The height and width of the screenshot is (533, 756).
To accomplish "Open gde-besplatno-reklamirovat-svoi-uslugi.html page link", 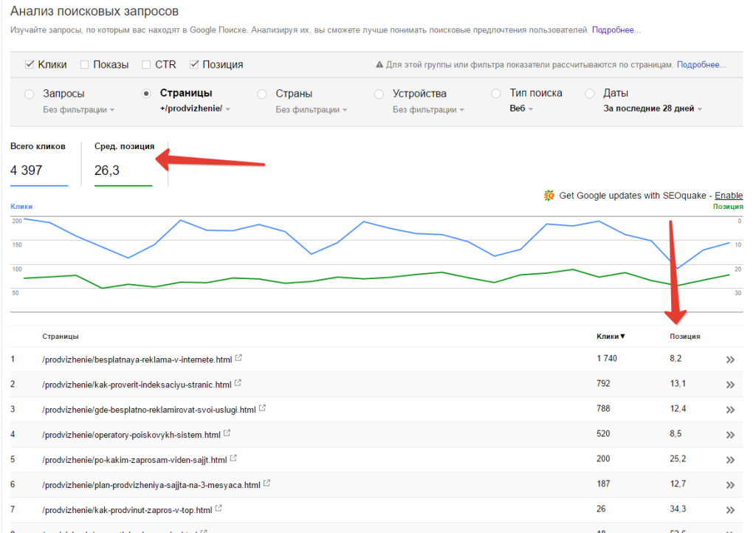I will [149, 410].
